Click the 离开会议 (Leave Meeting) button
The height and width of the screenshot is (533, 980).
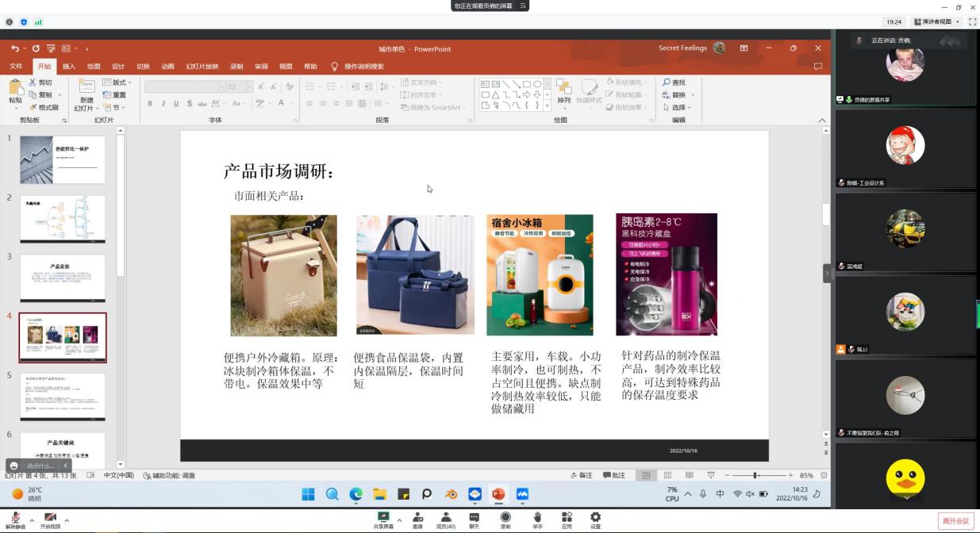click(955, 521)
